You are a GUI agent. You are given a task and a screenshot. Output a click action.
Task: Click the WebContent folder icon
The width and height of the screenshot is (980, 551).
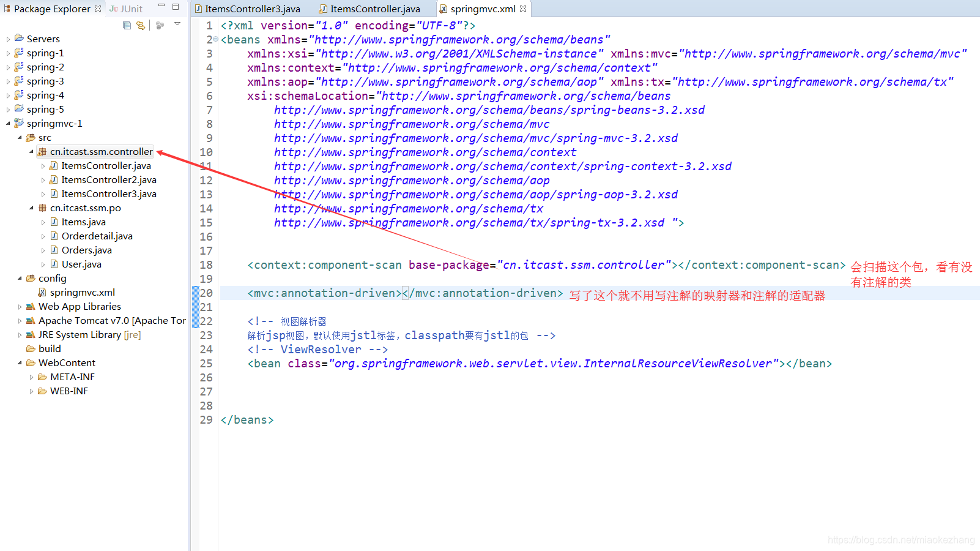tap(31, 363)
